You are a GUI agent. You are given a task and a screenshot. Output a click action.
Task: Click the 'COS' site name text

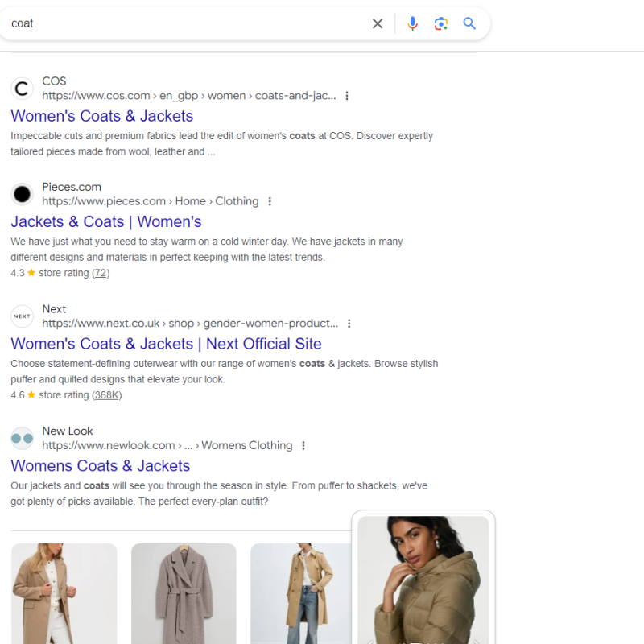[54, 81]
